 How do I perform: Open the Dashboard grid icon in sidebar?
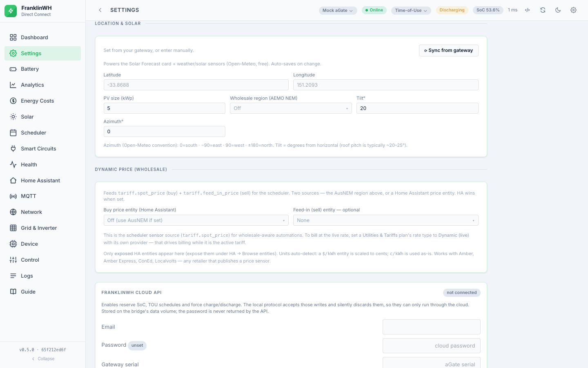[13, 37]
